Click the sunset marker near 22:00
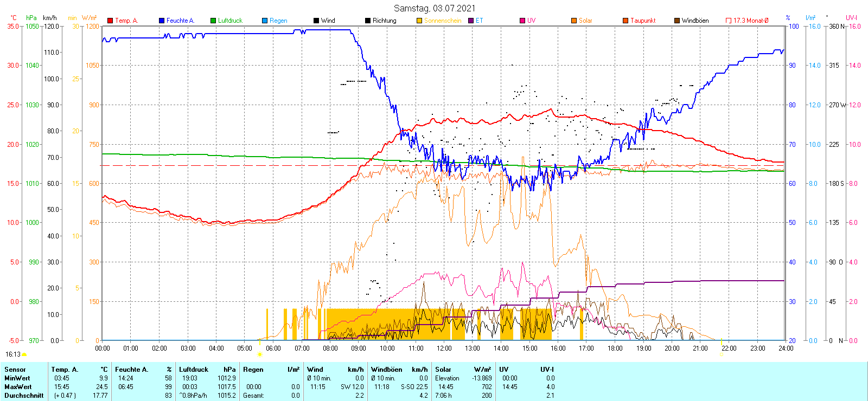This screenshot has height=401, width=868. click(722, 354)
